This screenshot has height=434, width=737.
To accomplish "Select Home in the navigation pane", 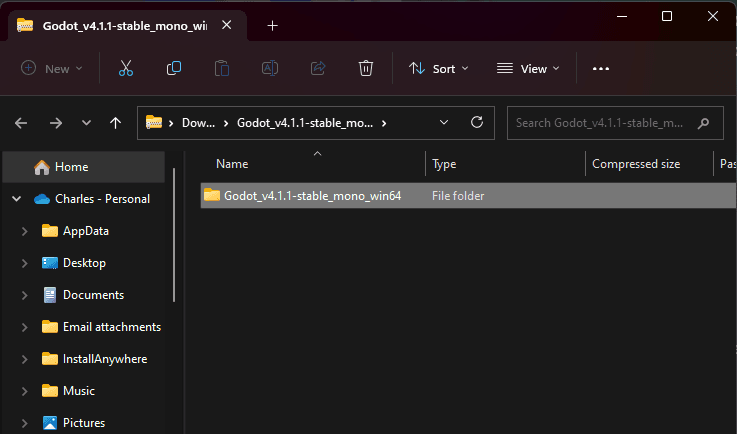I will point(72,167).
